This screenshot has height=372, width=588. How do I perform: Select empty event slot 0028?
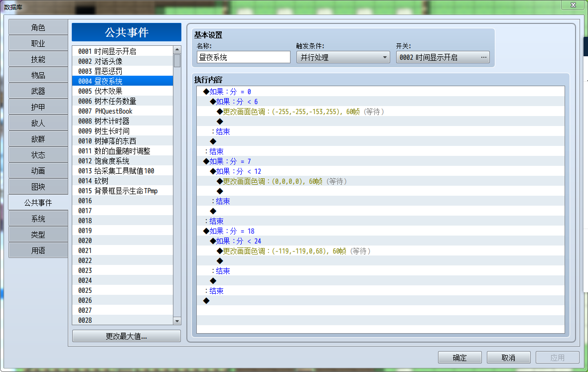click(x=123, y=320)
